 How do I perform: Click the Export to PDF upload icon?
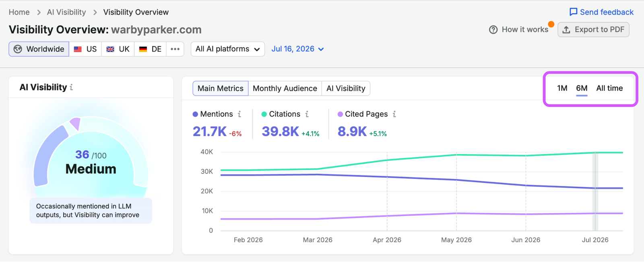click(566, 29)
